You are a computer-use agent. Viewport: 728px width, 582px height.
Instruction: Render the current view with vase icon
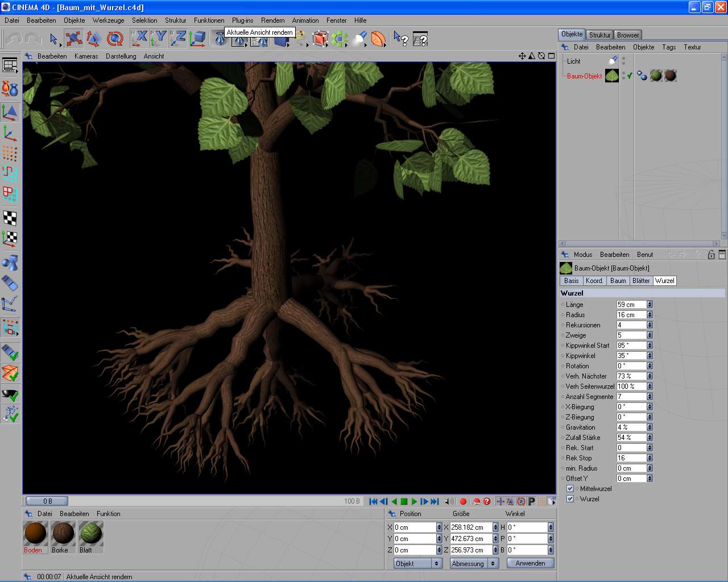coord(220,39)
